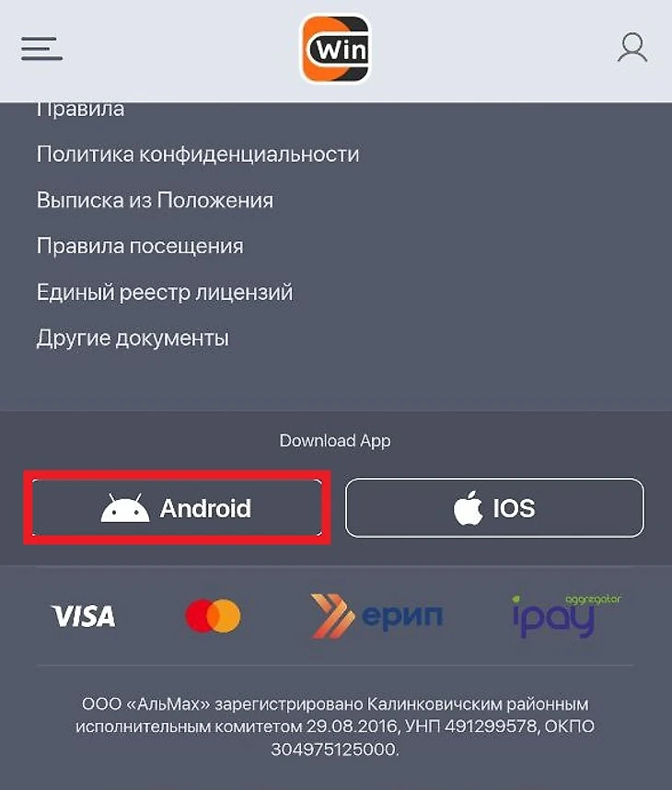Tap the Android button label text
The height and width of the screenshot is (790, 672).
205,508
